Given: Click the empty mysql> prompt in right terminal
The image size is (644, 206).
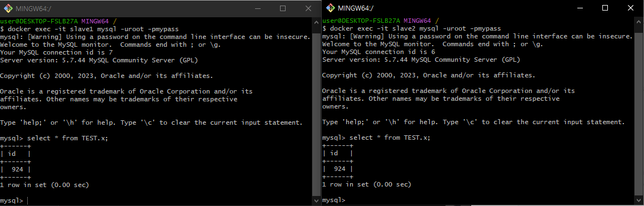Looking at the screenshot, I should click(335, 200).
